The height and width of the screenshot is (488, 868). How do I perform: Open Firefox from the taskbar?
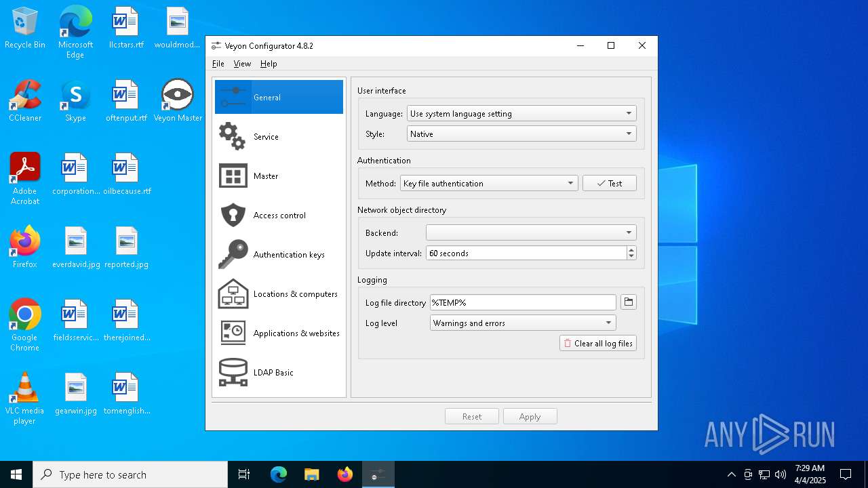coord(344,474)
